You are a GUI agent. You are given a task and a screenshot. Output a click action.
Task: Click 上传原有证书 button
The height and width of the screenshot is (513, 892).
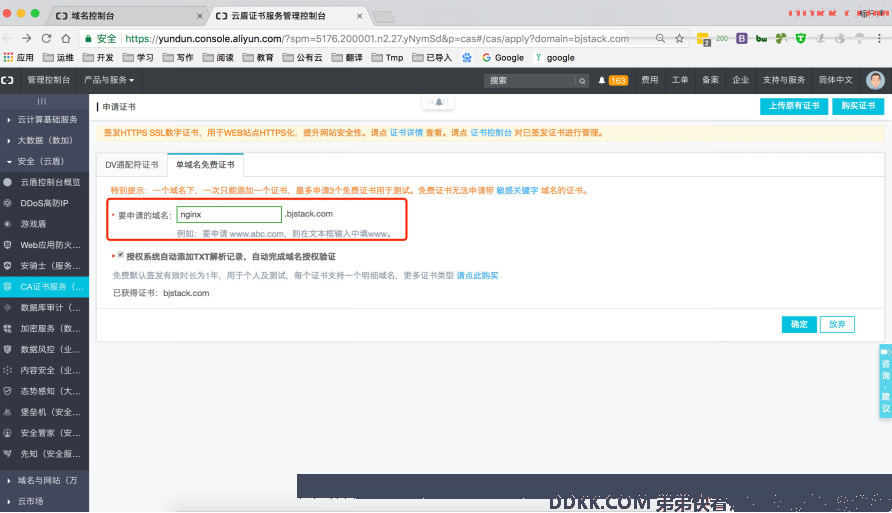pos(794,106)
